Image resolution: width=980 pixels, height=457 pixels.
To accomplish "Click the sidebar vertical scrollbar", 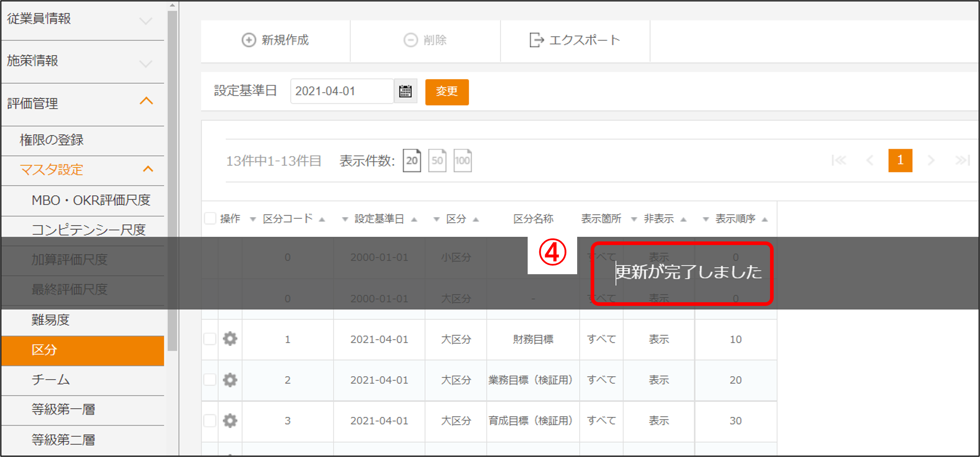I will pos(172,179).
